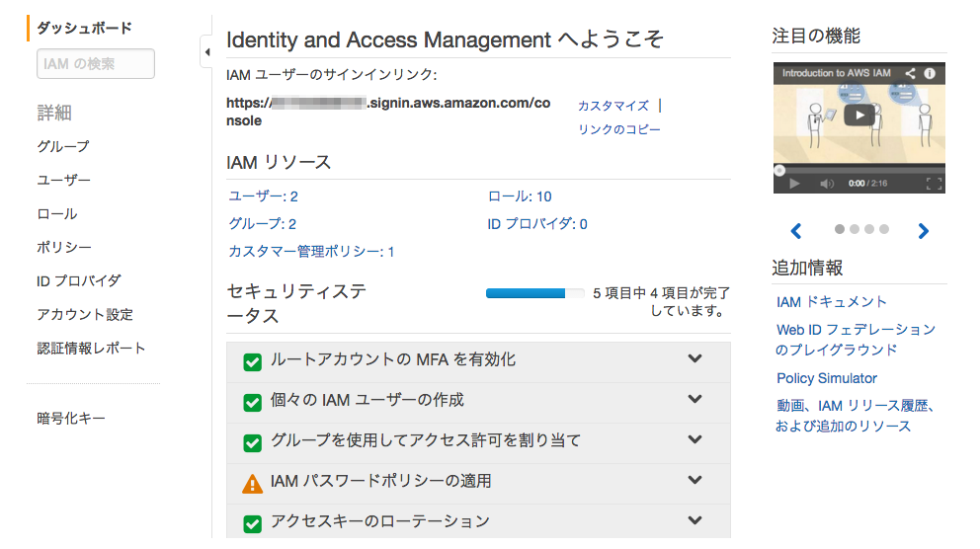
Task: Click the video info icon
Action: coord(930,73)
